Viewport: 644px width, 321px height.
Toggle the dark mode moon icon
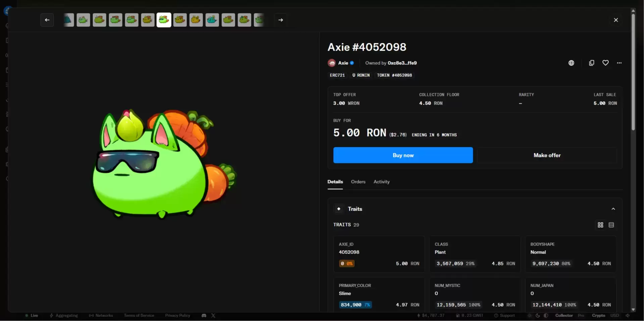point(538,316)
